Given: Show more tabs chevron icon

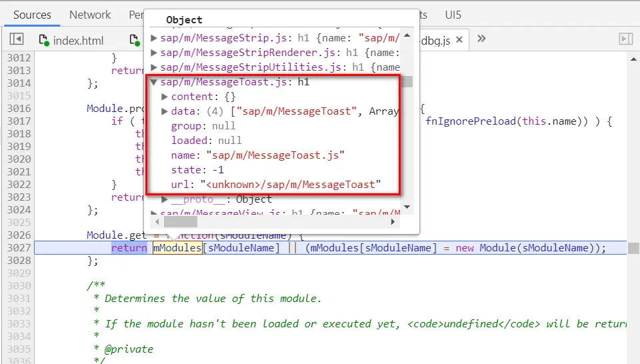Looking at the screenshot, I should [x=481, y=39].
